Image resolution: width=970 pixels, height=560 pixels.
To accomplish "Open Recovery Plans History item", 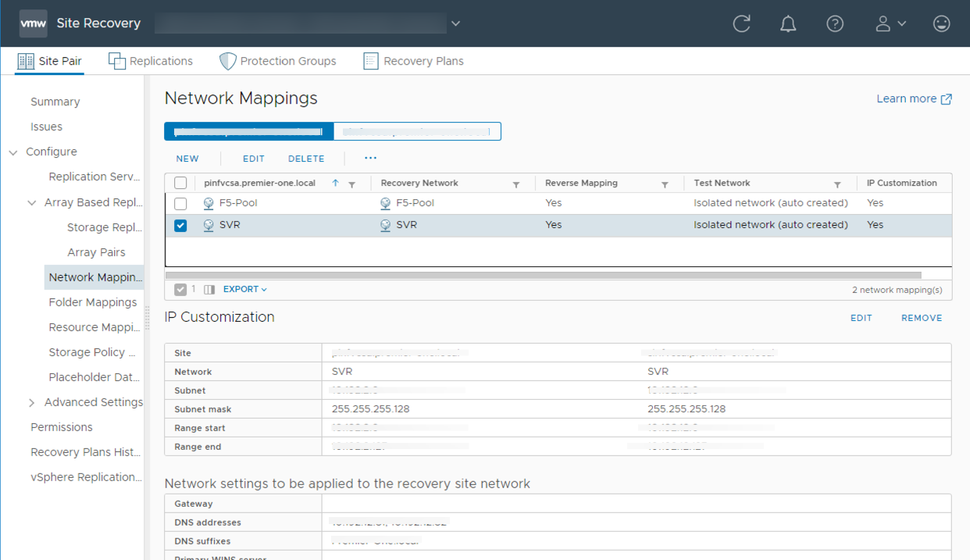I will tap(86, 452).
